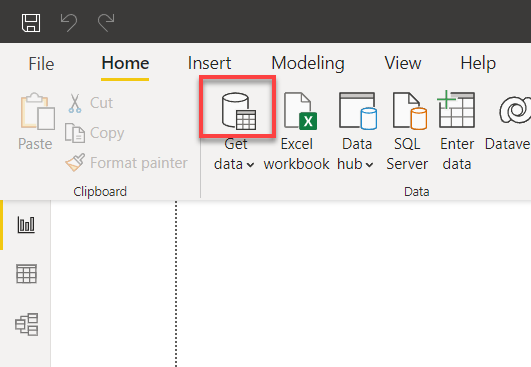Image resolution: width=531 pixels, height=367 pixels.
Task: Open the Modeling ribbon tab
Action: [x=308, y=63]
